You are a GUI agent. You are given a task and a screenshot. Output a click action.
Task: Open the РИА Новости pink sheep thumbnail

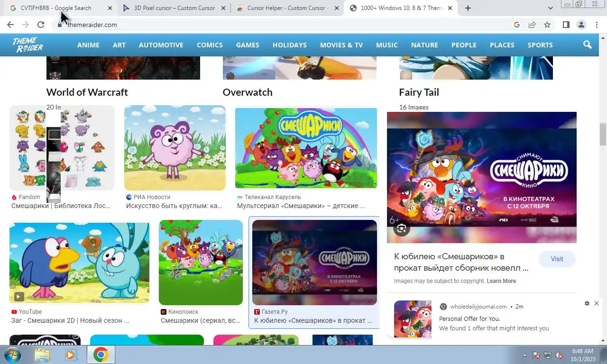coord(175,148)
